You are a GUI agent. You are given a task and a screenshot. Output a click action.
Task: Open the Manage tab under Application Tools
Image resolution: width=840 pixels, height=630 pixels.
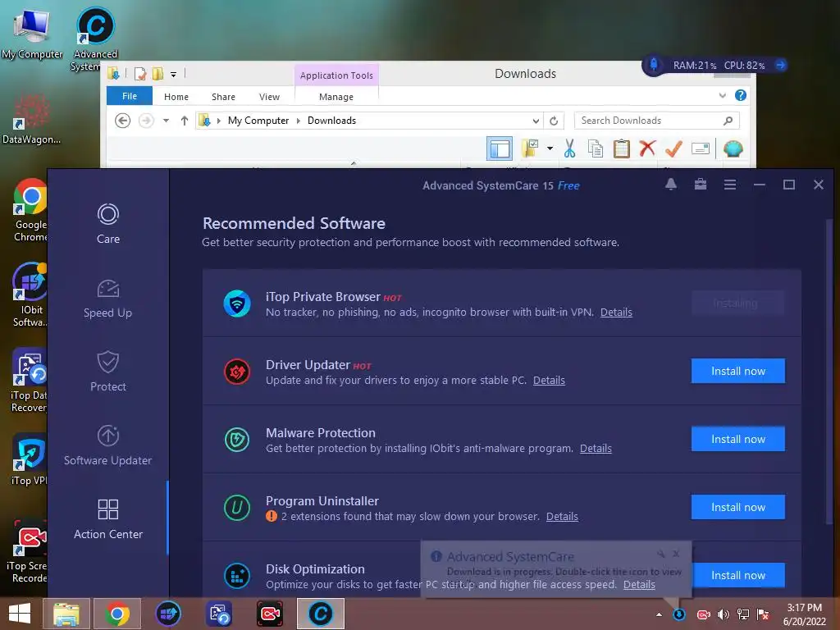coord(336,97)
